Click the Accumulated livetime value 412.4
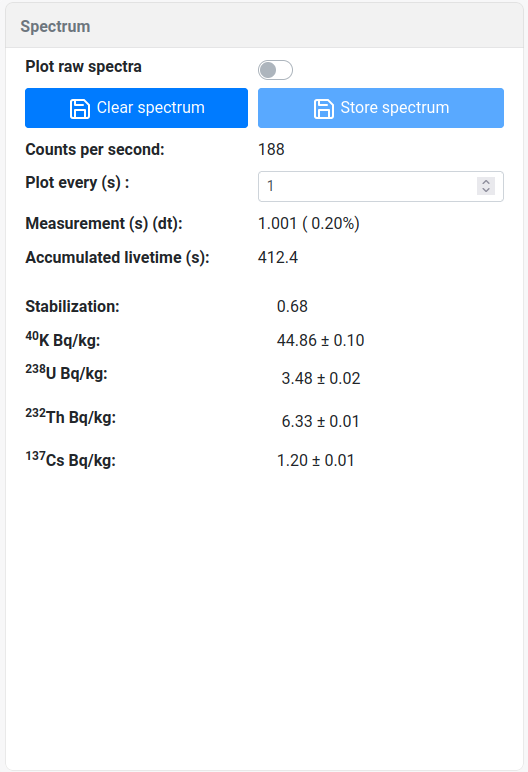The image size is (528, 772). [x=278, y=257]
